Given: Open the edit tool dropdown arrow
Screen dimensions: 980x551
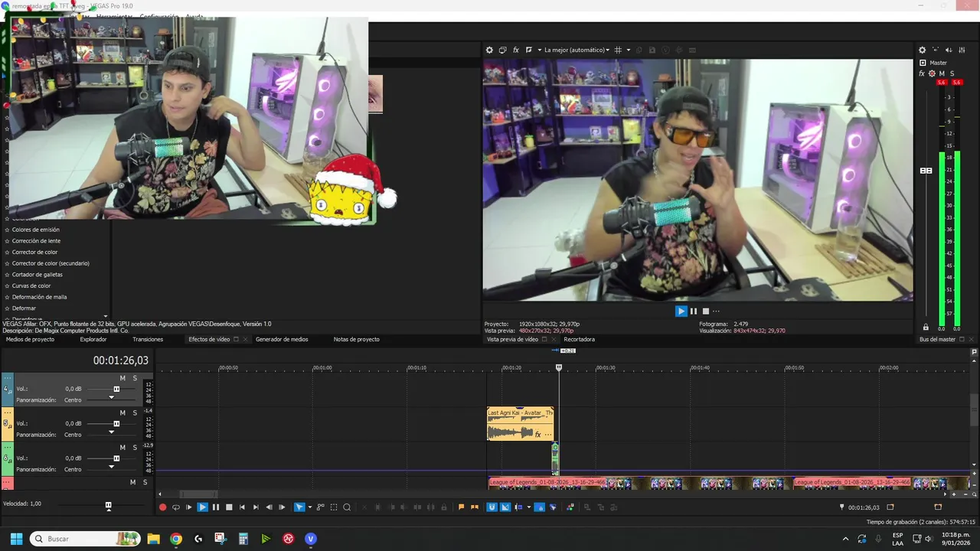Looking at the screenshot, I should [309, 507].
